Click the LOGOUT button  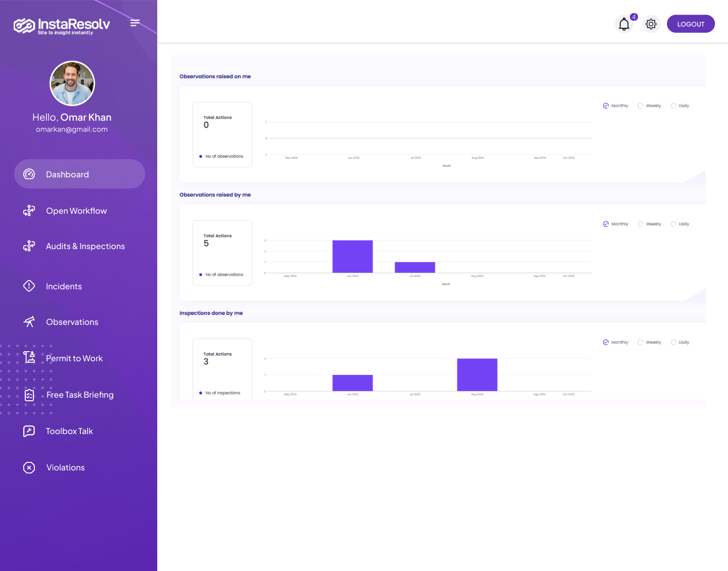click(x=690, y=24)
